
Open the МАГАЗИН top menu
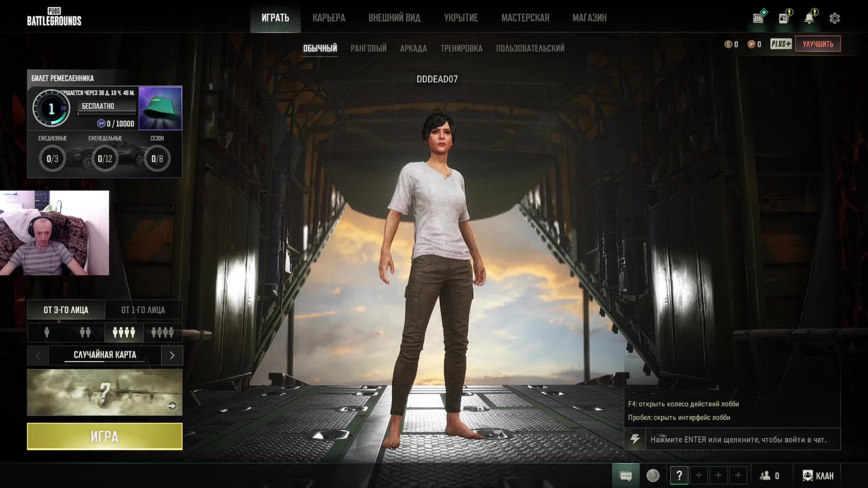(589, 18)
